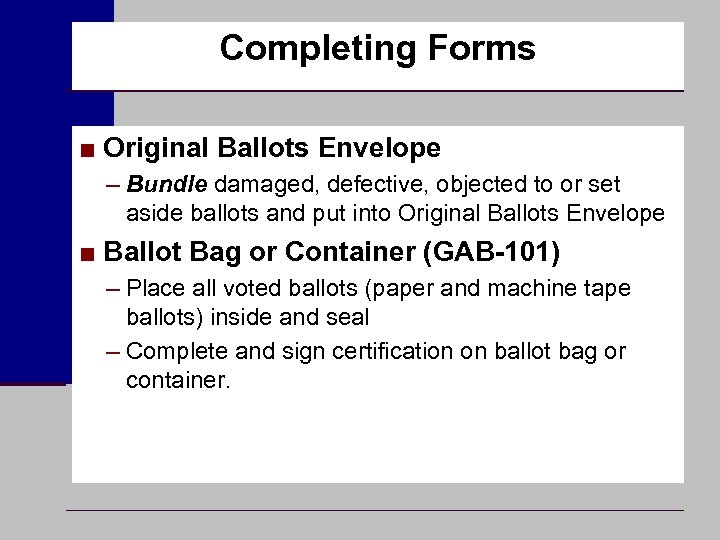Click the empty white area below the text
This screenshot has height=540, width=720.
[x=377, y=440]
